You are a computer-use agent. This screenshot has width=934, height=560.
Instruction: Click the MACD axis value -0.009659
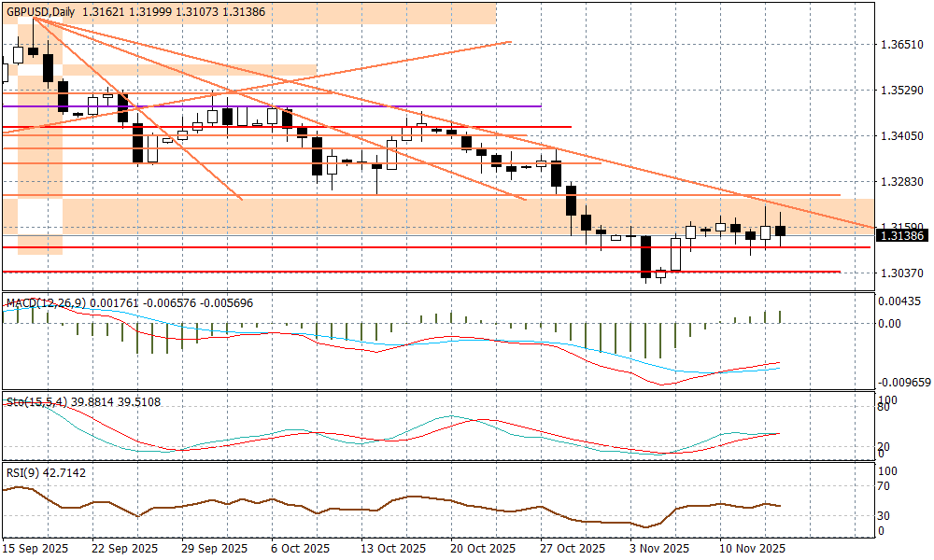pos(901,383)
